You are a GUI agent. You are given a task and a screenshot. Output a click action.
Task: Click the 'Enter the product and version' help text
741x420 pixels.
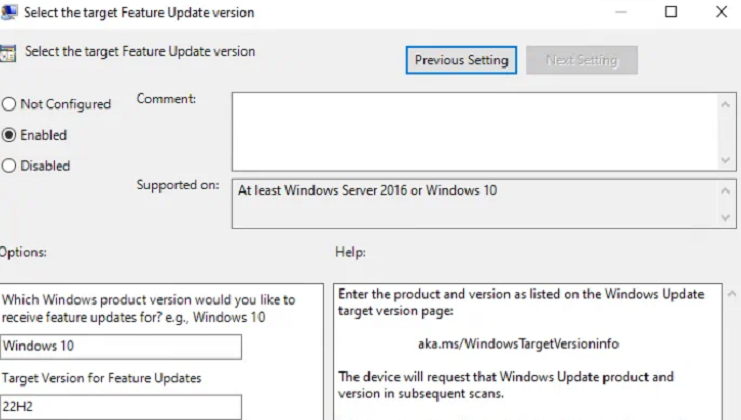pos(521,302)
